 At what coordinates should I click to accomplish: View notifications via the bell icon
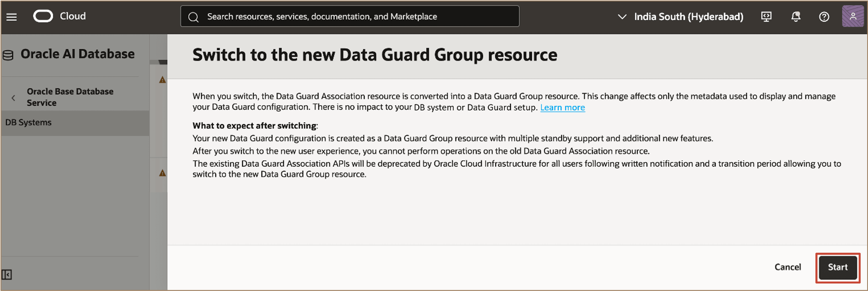coord(795,16)
